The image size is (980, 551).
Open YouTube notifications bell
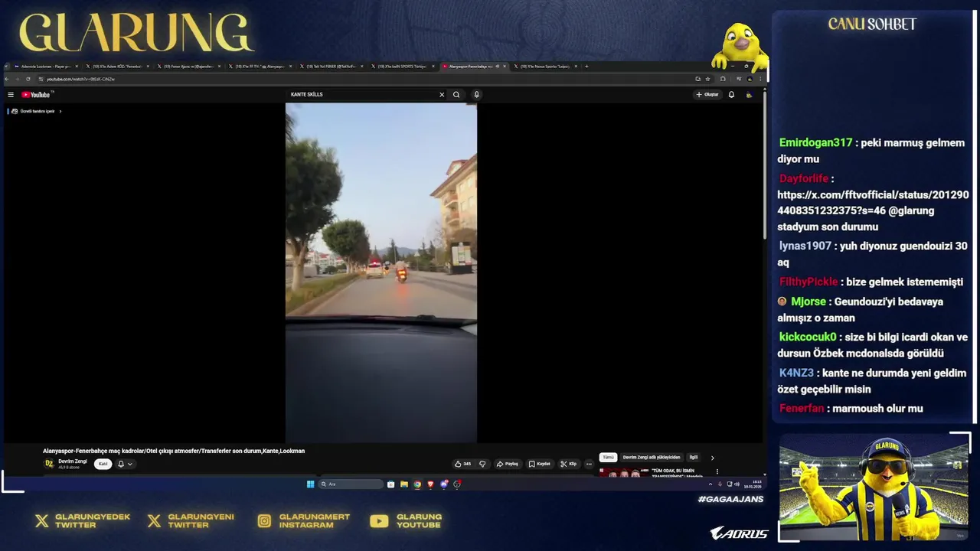point(731,95)
